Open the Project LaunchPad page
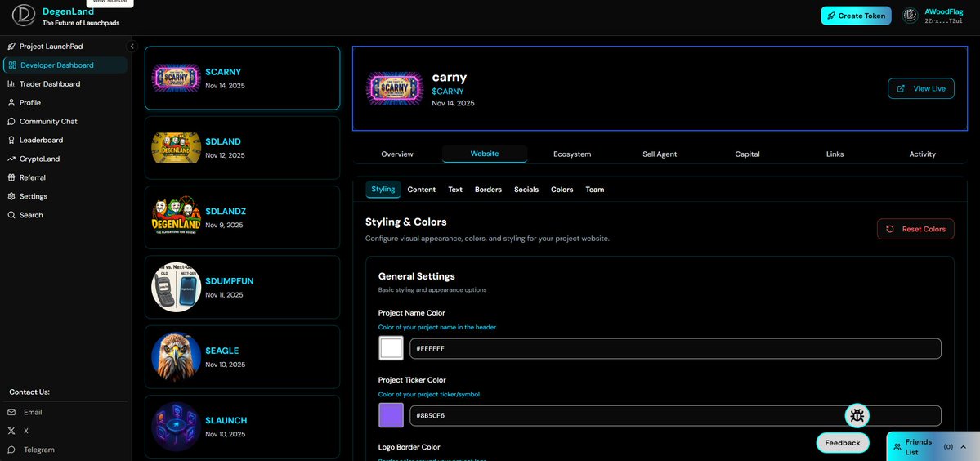This screenshot has width=980, height=461. tap(65, 47)
